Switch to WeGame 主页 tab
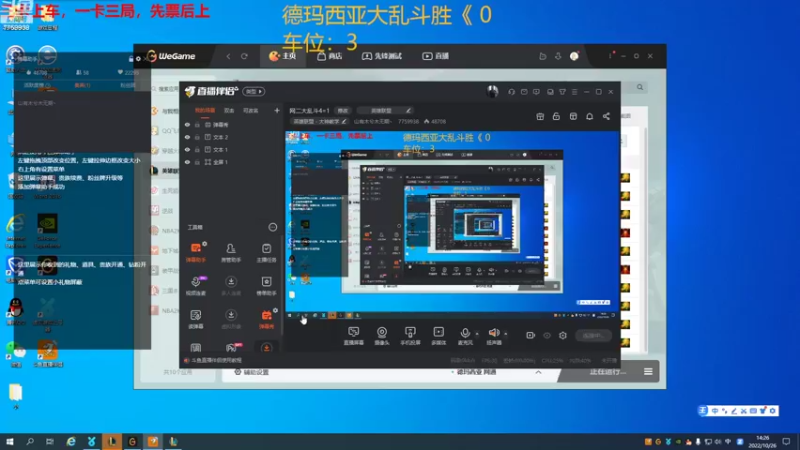This screenshot has width=800, height=450. click(x=283, y=56)
